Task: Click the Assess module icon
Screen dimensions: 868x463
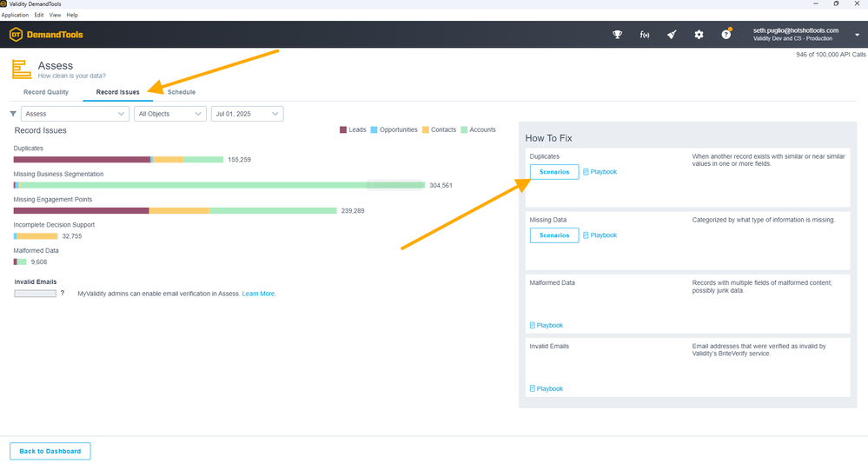Action: 22,69
